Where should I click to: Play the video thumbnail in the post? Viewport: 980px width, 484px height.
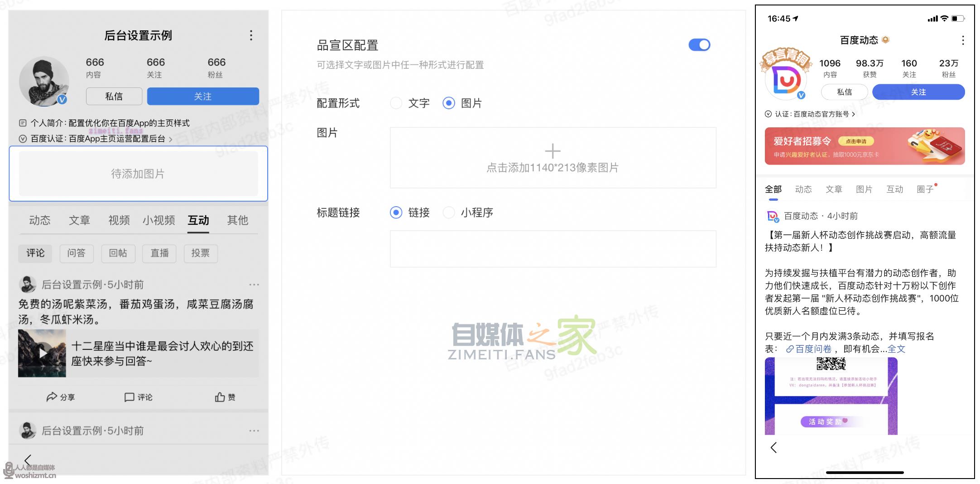click(x=43, y=353)
